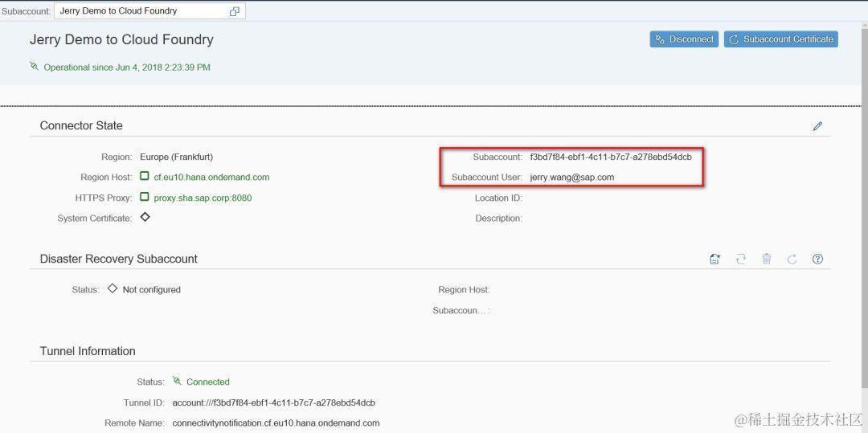The image size is (868, 433).
Task: Click cf.eu10.hana.ondemand.com region host text
Action: coord(211,177)
